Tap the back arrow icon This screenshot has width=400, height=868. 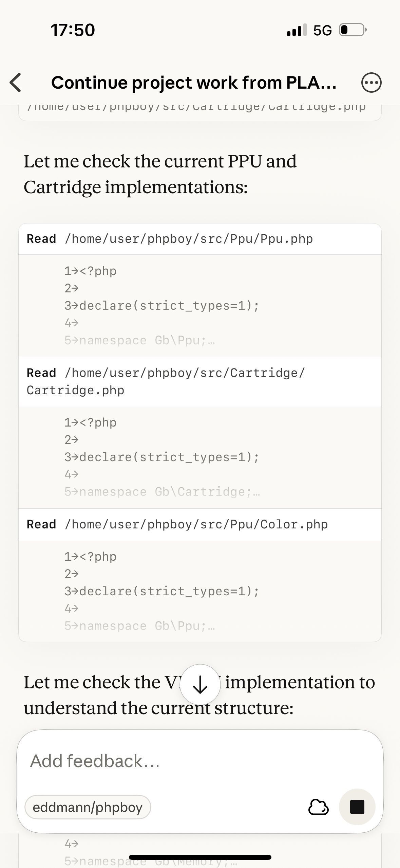tap(16, 83)
